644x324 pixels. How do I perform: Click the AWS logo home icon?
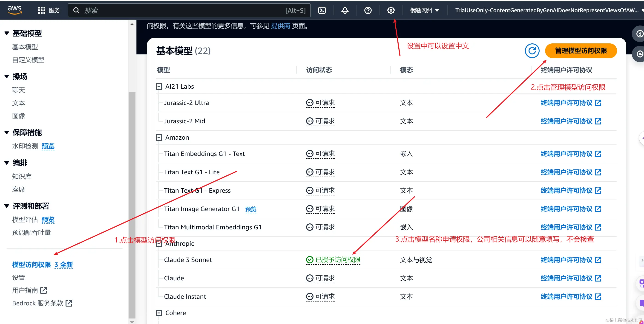point(14,10)
